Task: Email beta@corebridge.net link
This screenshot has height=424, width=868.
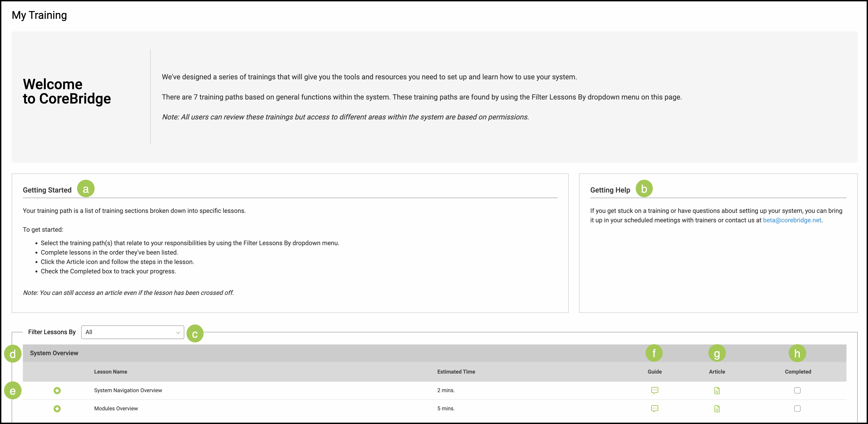Action: [792, 220]
